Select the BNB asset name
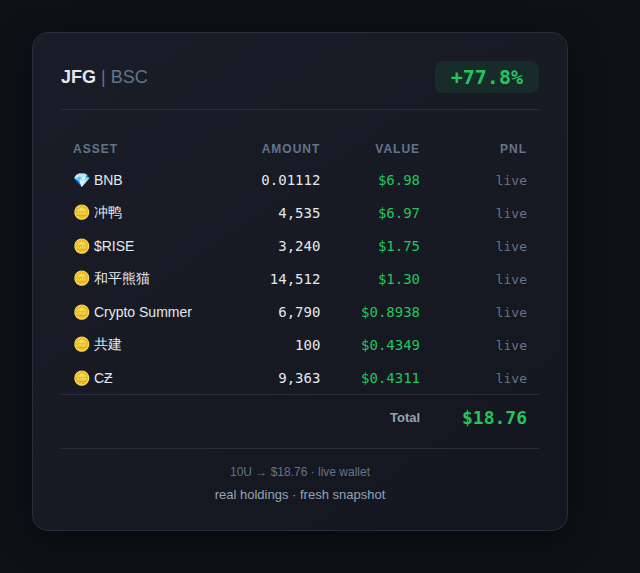The height and width of the screenshot is (573, 640). [108, 180]
